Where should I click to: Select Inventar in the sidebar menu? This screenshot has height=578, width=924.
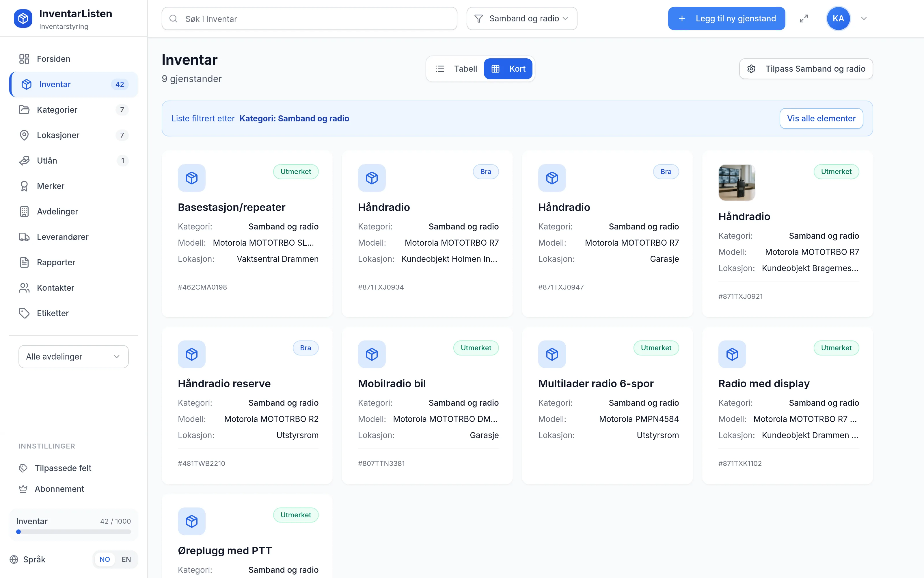(74, 84)
